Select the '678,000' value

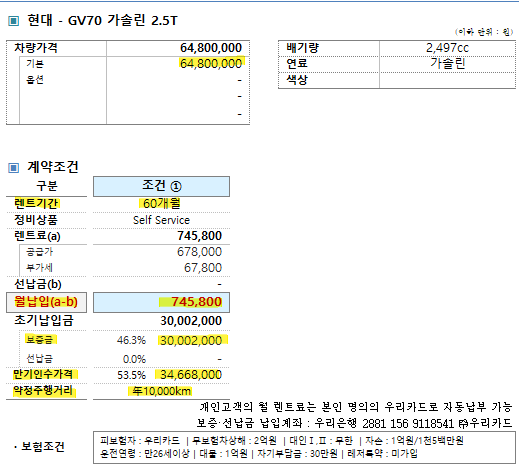[x=199, y=252]
